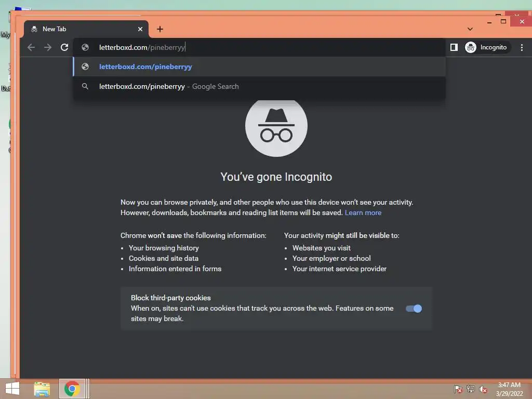Image resolution: width=532 pixels, height=399 pixels.
Task: Click the Chrome icon in the taskbar
Action: (x=72, y=389)
